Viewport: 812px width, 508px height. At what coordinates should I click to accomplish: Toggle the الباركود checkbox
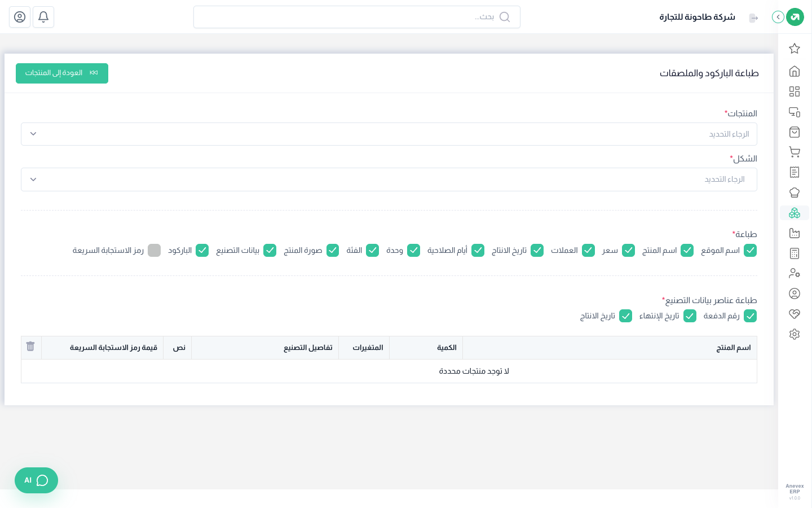coord(202,250)
